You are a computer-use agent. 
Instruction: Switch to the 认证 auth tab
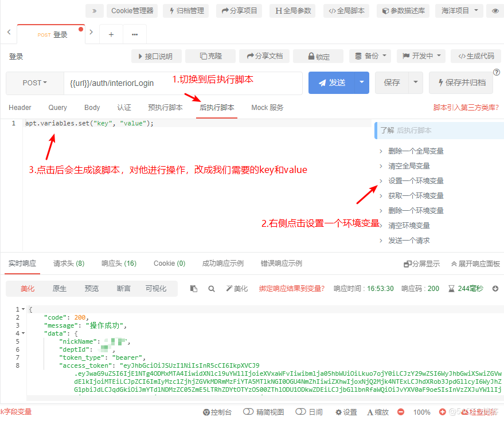point(124,108)
